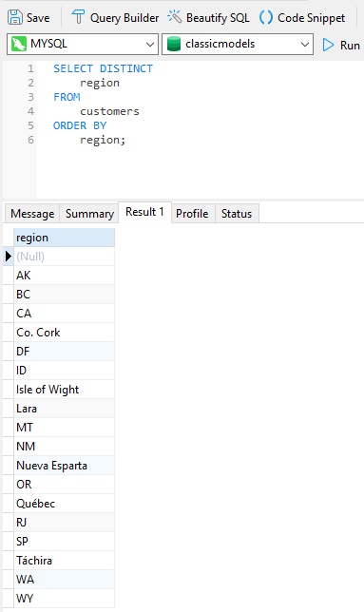This screenshot has height=612, width=364.
Task: Switch to the Message tab
Action: point(32,214)
